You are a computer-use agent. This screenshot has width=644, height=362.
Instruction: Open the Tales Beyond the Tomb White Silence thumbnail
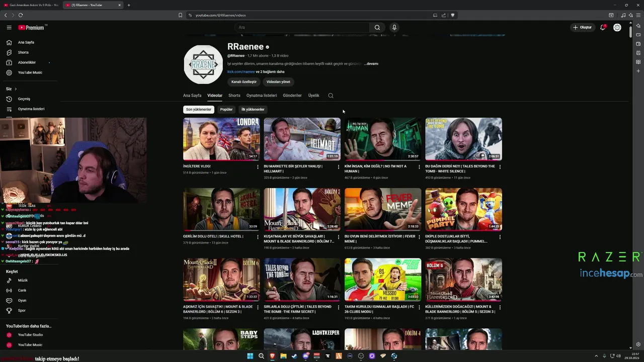pos(463,139)
